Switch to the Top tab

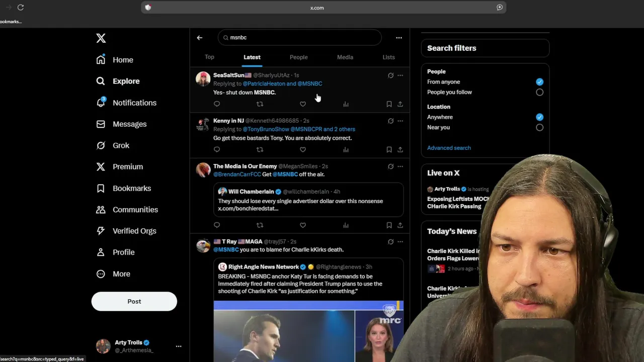pyautogui.click(x=209, y=57)
